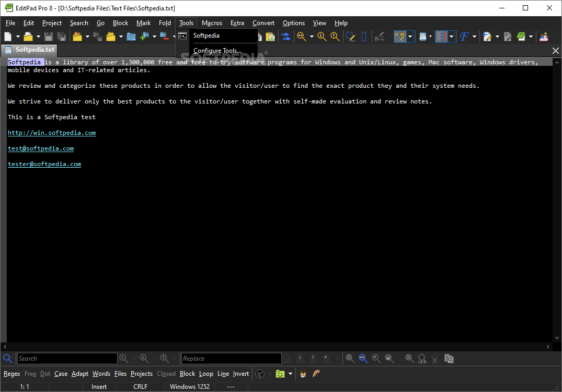Viewport: 562px width, 392px height.
Task: Click the clipboard paste icon
Action: [270, 37]
